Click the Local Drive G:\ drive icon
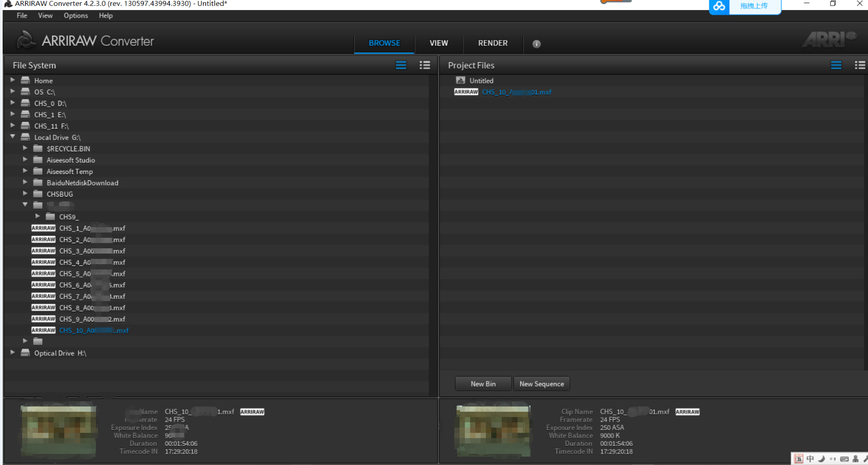The width and height of the screenshot is (868, 465). tap(25, 137)
